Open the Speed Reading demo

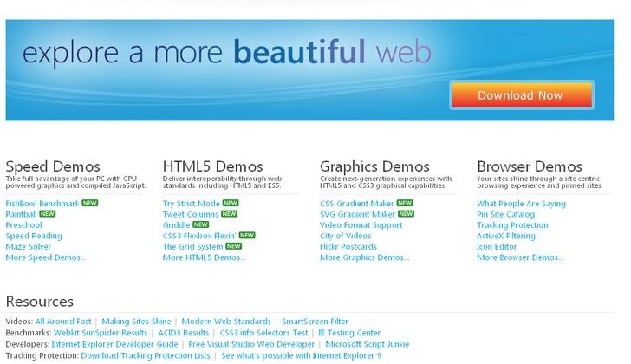click(34, 236)
